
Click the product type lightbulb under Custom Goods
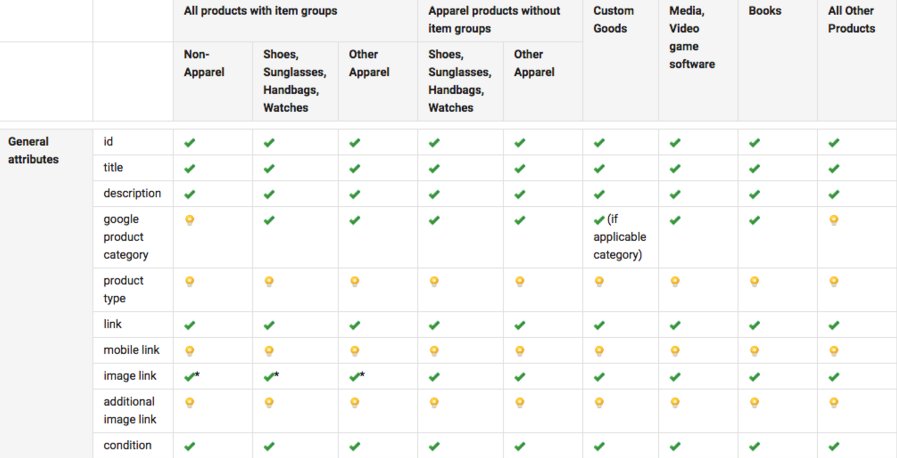(599, 282)
